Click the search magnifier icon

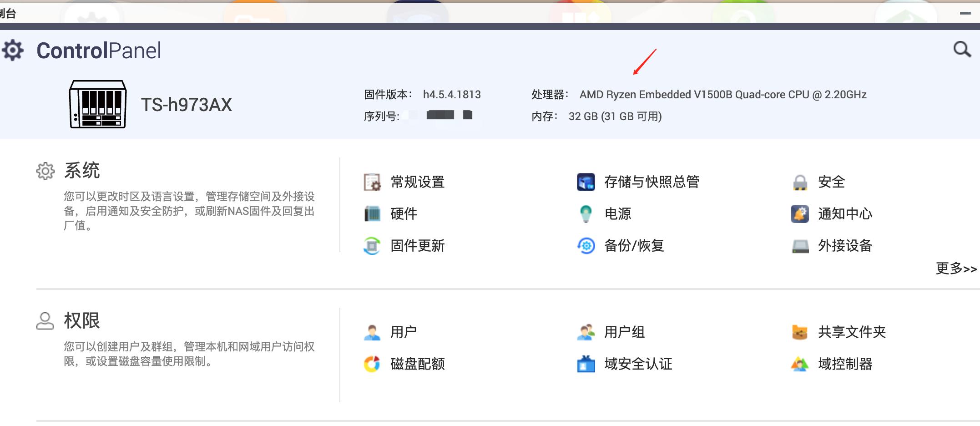(x=962, y=50)
